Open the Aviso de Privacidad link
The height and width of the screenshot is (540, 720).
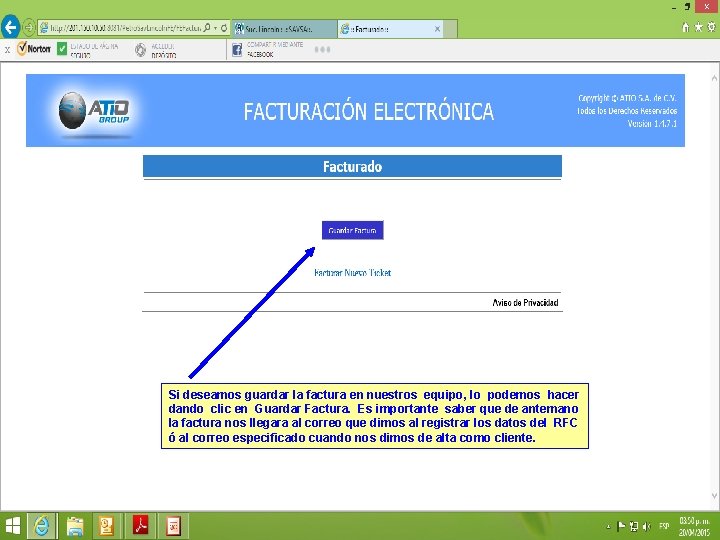[x=525, y=303]
